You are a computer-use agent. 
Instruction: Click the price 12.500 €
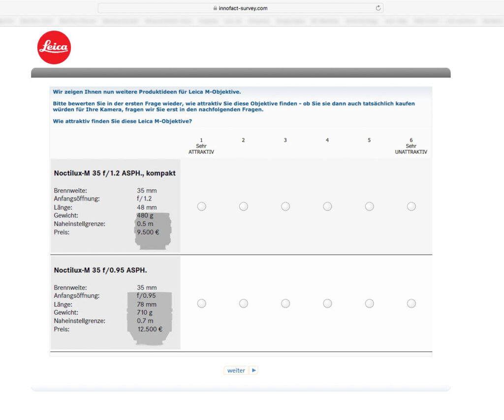(x=150, y=329)
